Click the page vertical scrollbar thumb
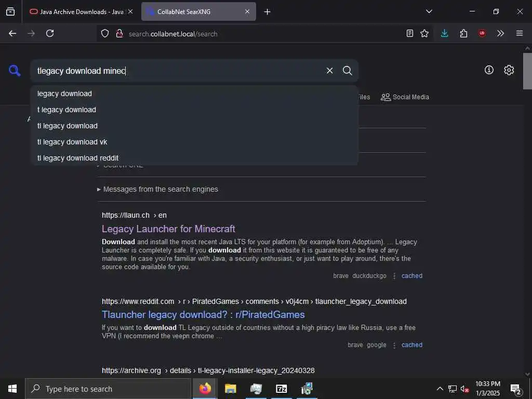Image resolution: width=532 pixels, height=399 pixels. click(527, 71)
